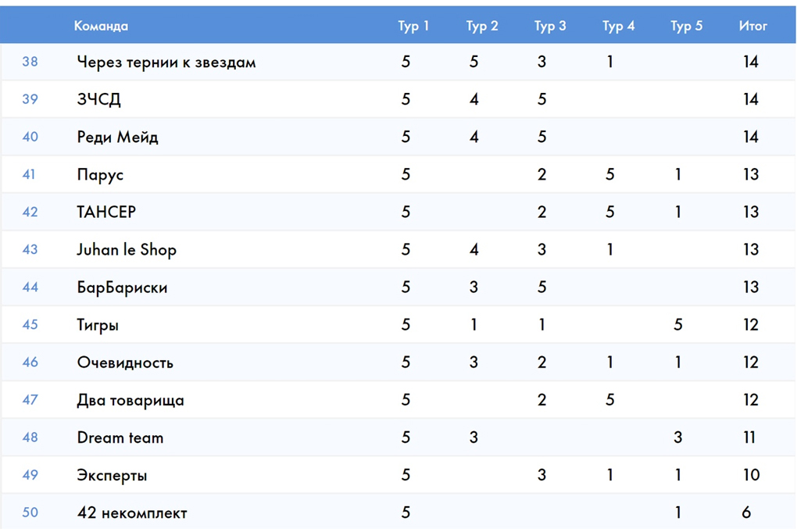Click the Тур 4 column header
This screenshot has width=797, height=532.
click(619, 26)
